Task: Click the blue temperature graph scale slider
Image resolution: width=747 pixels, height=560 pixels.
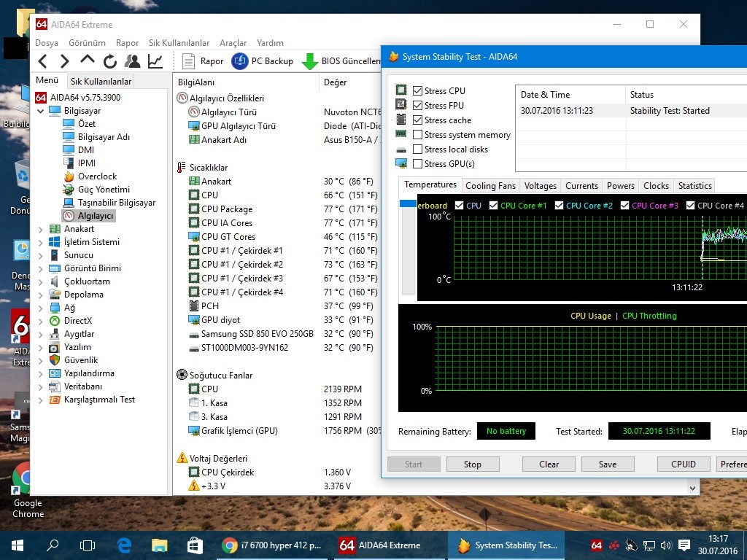Action: click(x=408, y=204)
